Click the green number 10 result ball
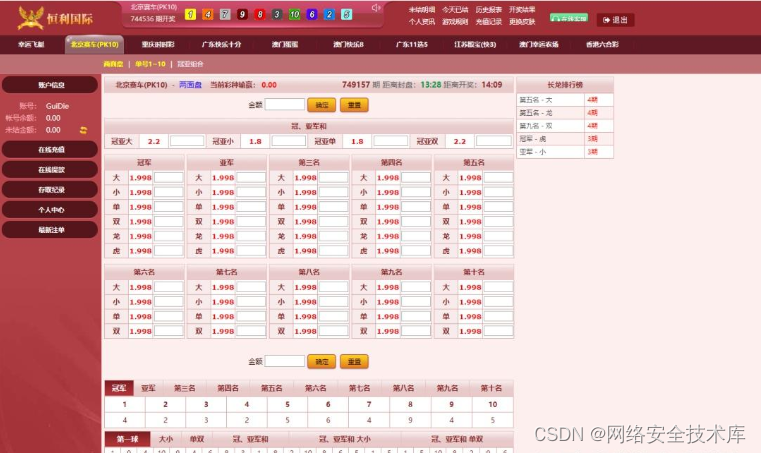 [x=295, y=15]
